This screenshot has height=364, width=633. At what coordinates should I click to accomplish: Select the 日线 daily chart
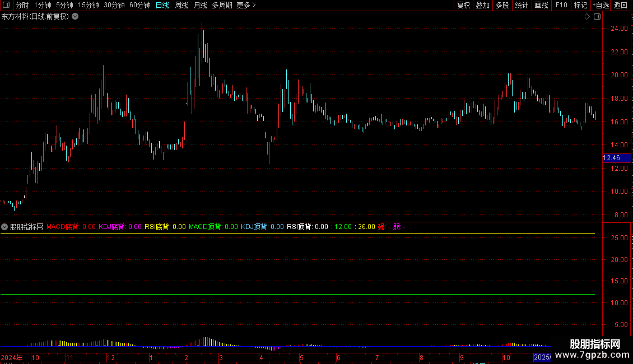[162, 5]
